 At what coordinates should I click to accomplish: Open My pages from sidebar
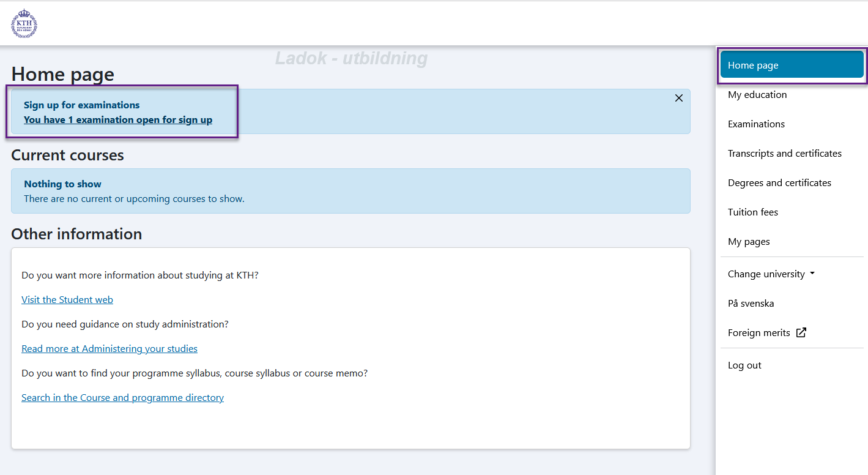tap(749, 241)
